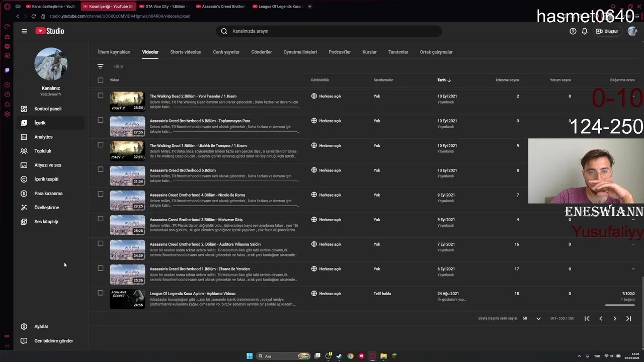Select League Of Legends Kasa Açılımı checkbox
This screenshot has height=362, width=644.
click(101, 293)
